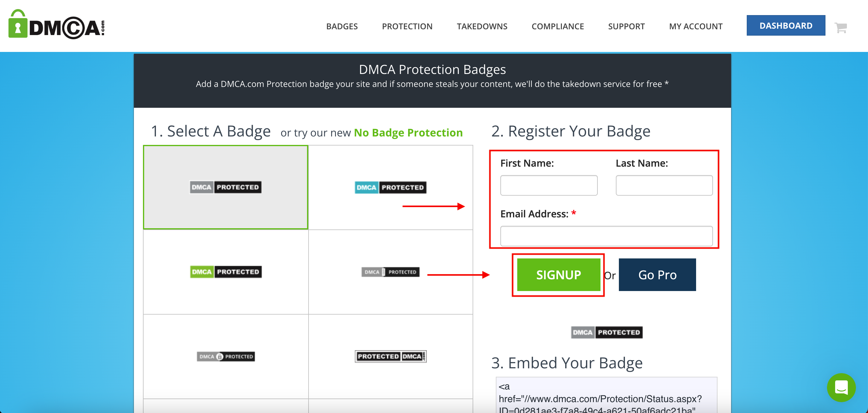Select the green DMCA Protected badge
This screenshot has width=868, height=413.
pos(226,272)
